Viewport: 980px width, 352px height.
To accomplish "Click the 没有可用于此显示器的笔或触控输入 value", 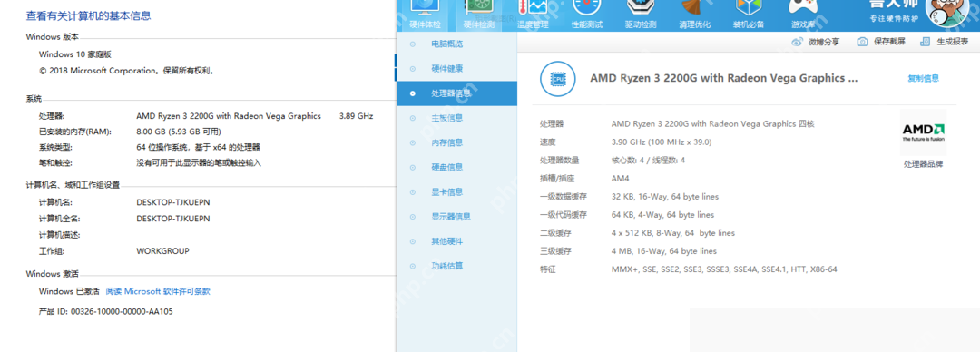I will tap(199, 163).
